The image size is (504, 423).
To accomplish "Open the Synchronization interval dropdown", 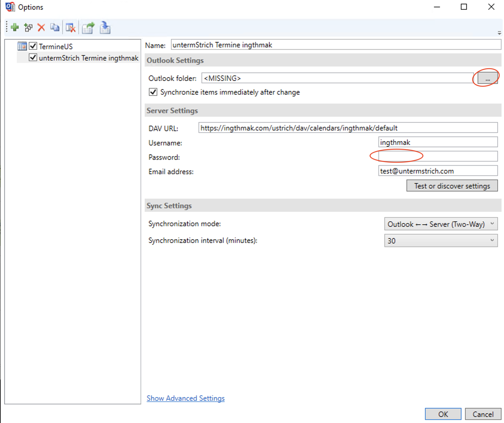I will 441,241.
